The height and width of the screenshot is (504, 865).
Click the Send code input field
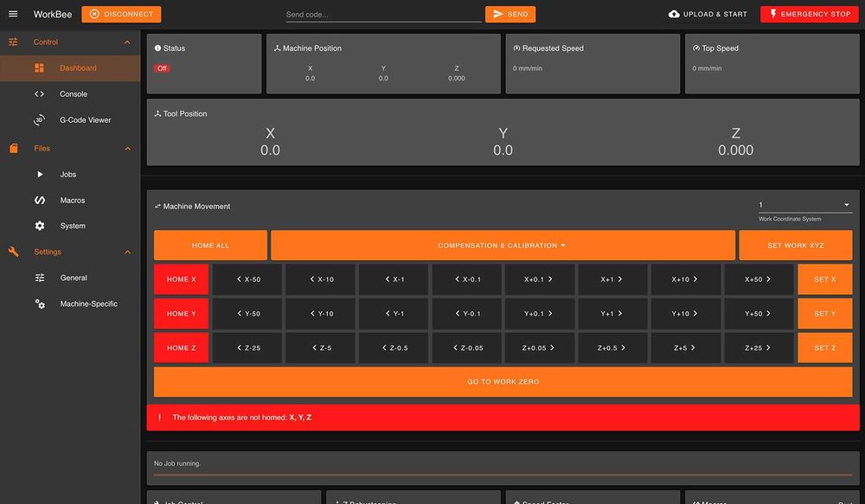click(383, 15)
